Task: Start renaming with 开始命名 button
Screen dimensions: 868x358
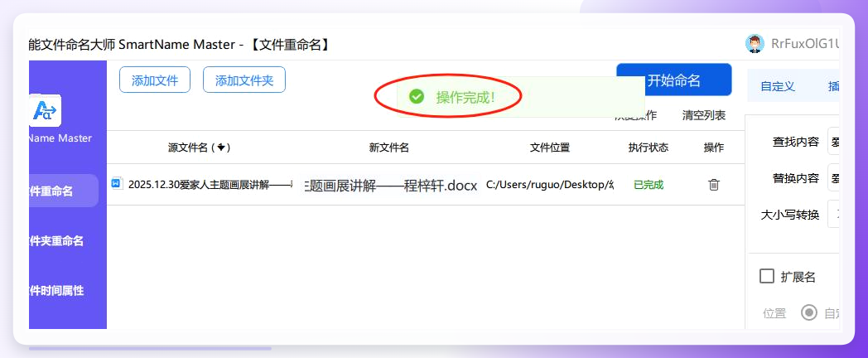Action: [673, 80]
